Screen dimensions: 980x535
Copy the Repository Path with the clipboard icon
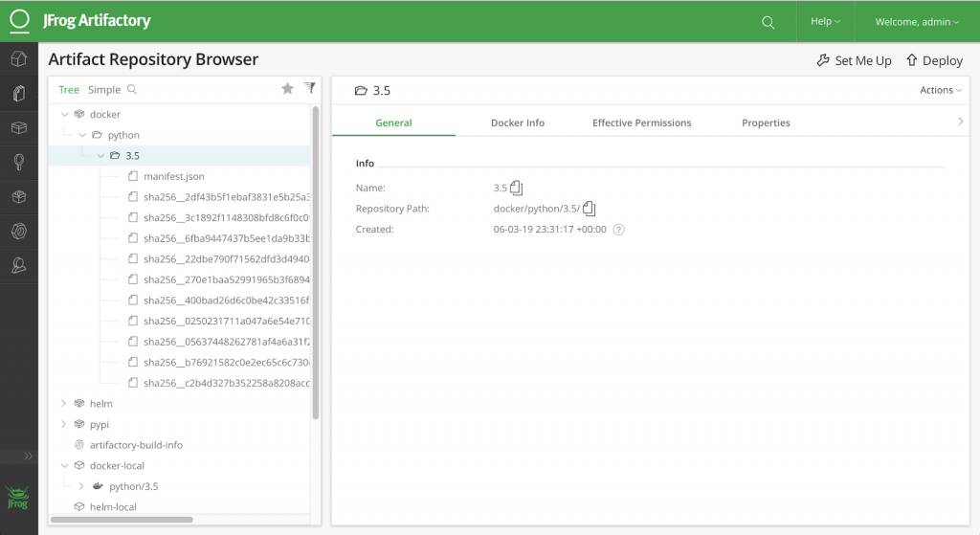590,209
